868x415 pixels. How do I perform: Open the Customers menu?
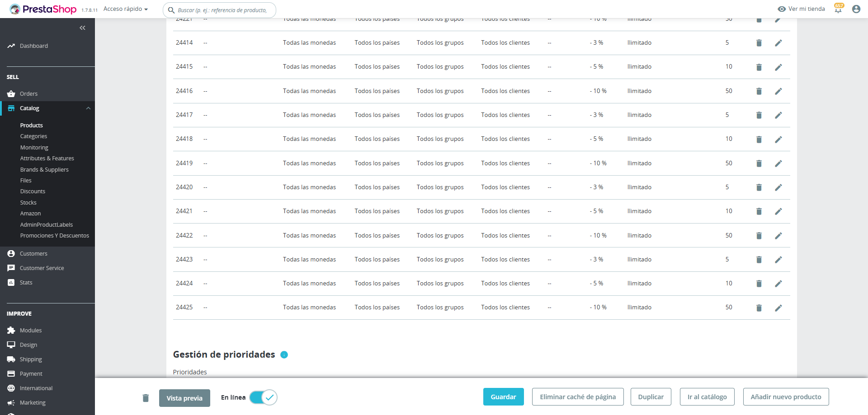click(x=33, y=254)
